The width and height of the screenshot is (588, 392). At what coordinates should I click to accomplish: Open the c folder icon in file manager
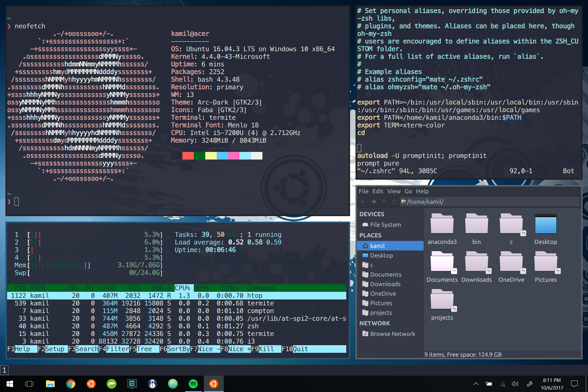511,224
